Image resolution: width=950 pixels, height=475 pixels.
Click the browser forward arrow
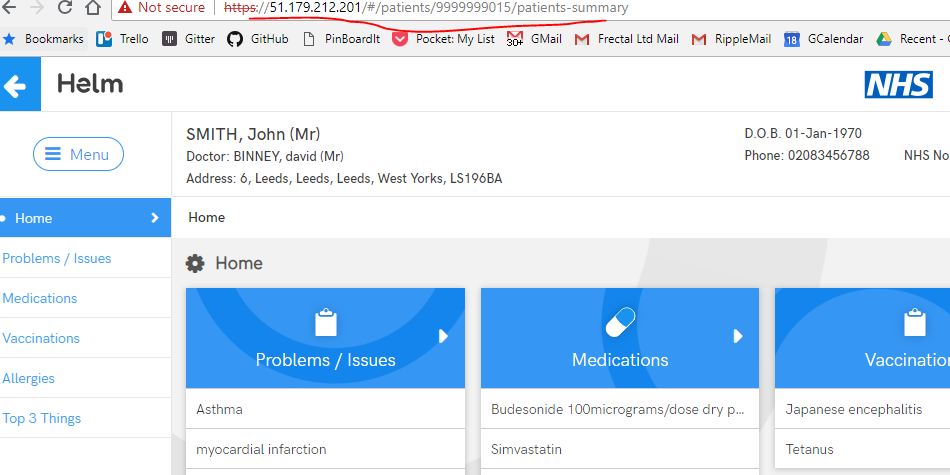click(x=36, y=7)
